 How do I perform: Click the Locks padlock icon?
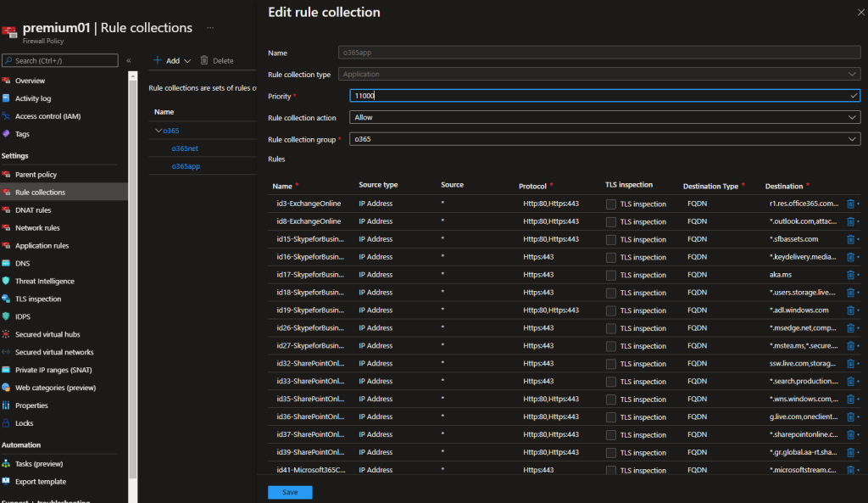[x=7, y=423]
